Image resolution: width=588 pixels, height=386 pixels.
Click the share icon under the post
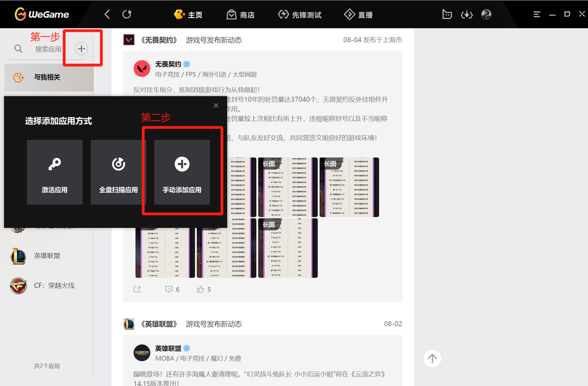point(137,289)
